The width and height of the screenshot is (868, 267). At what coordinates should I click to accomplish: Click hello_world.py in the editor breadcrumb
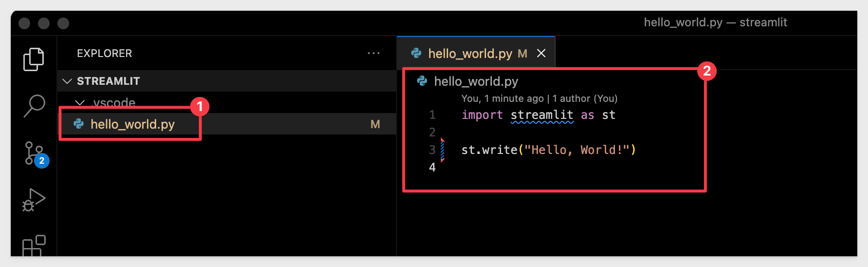click(476, 81)
